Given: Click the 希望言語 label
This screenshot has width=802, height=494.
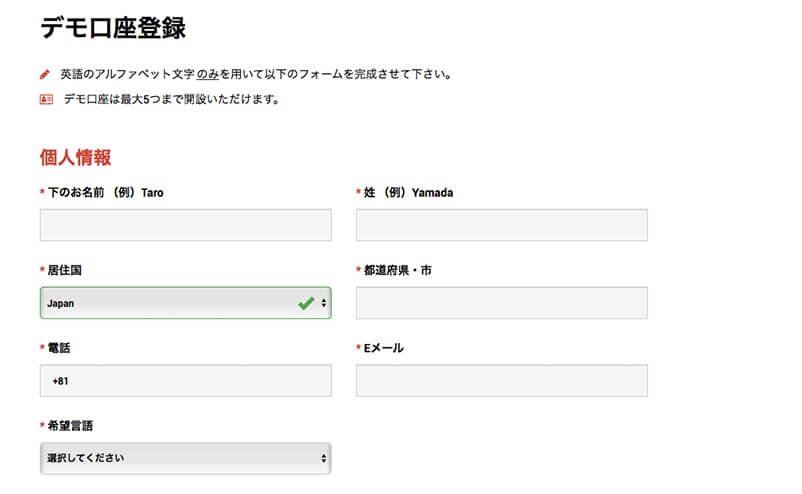Looking at the screenshot, I should [x=70, y=426].
